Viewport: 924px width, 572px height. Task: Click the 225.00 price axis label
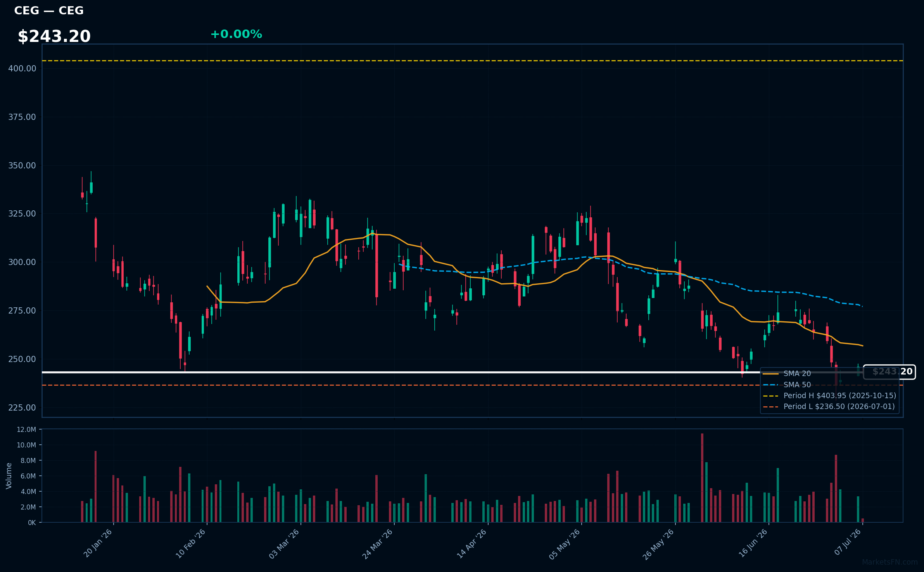coord(22,407)
